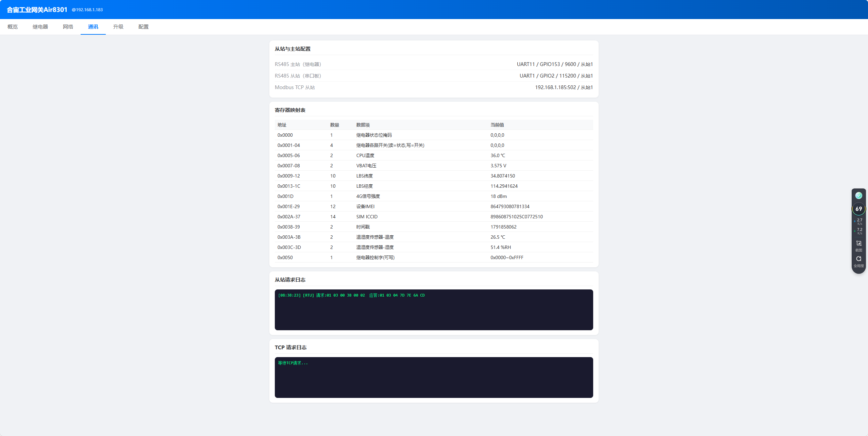Click the 69 score gauge in the floating widget

[858, 209]
